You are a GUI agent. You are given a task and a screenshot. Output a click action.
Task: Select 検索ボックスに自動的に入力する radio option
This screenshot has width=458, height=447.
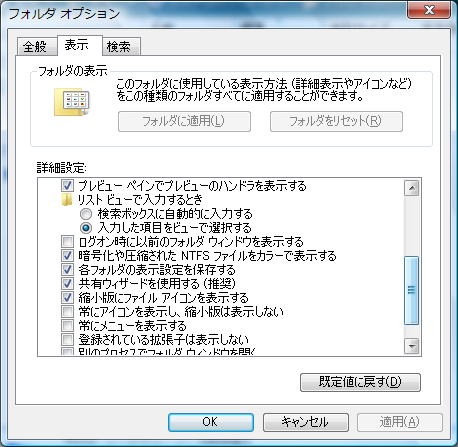86,214
